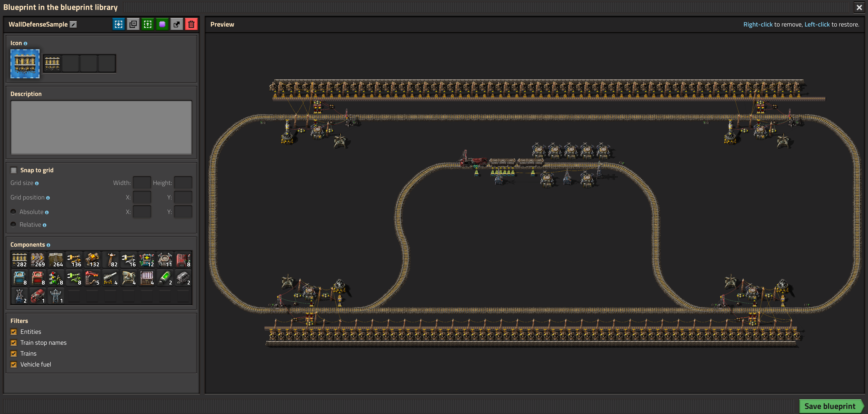This screenshot has width=868, height=414.
Task: Click the green fuel canister component
Action: click(x=165, y=278)
